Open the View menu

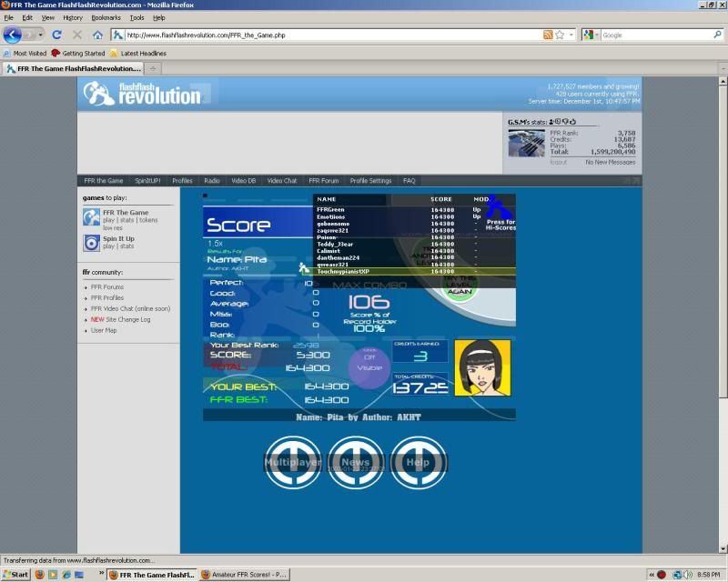(48, 17)
